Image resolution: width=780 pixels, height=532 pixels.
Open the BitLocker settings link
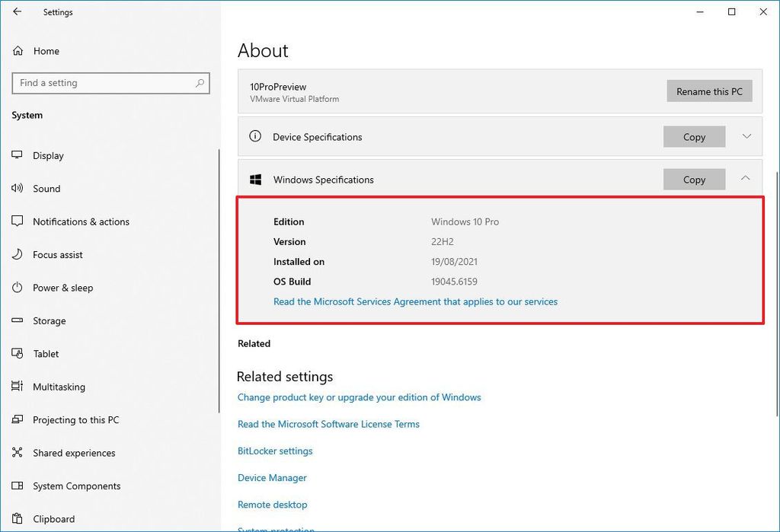[x=275, y=451]
